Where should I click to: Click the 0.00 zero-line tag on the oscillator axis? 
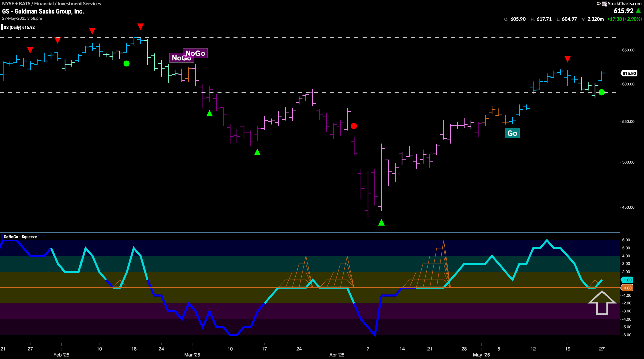tap(627, 288)
